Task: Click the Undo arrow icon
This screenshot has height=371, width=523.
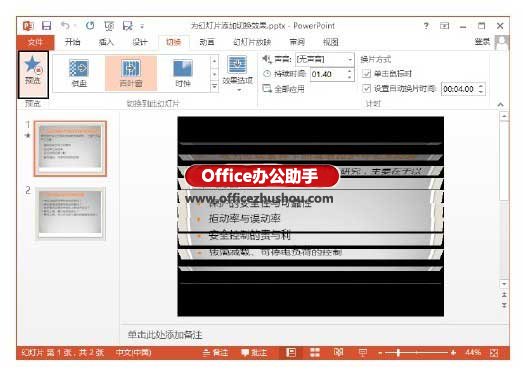Action: (x=65, y=25)
